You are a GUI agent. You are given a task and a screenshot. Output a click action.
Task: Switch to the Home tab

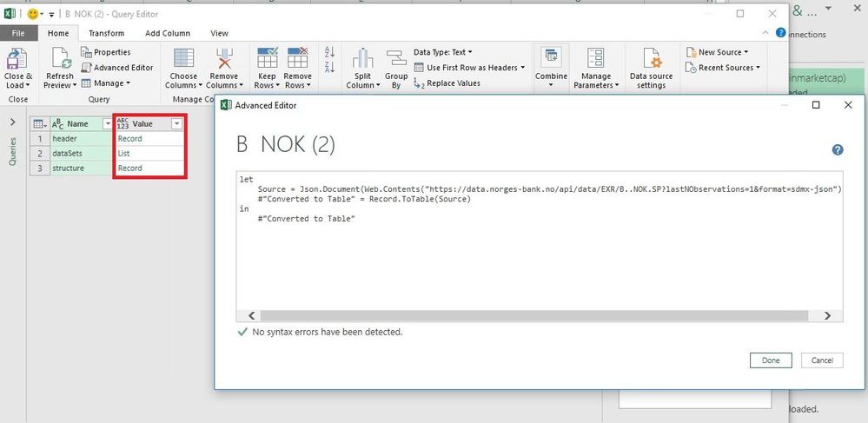[x=58, y=33]
